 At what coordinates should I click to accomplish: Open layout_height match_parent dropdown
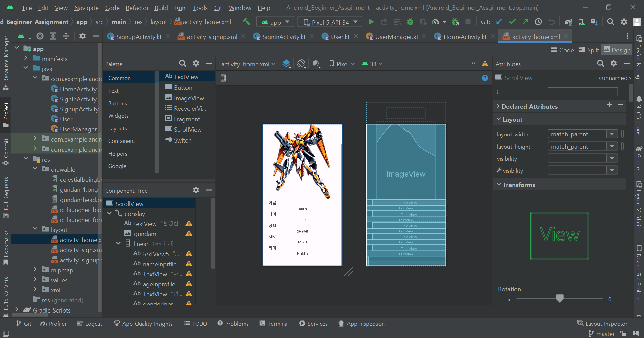tap(612, 146)
